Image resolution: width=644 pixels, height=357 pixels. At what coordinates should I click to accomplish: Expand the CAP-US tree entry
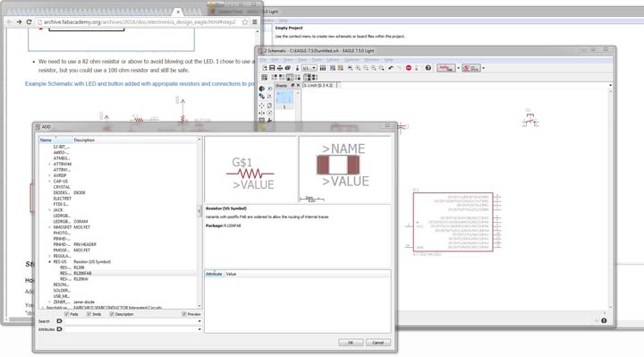pos(50,181)
